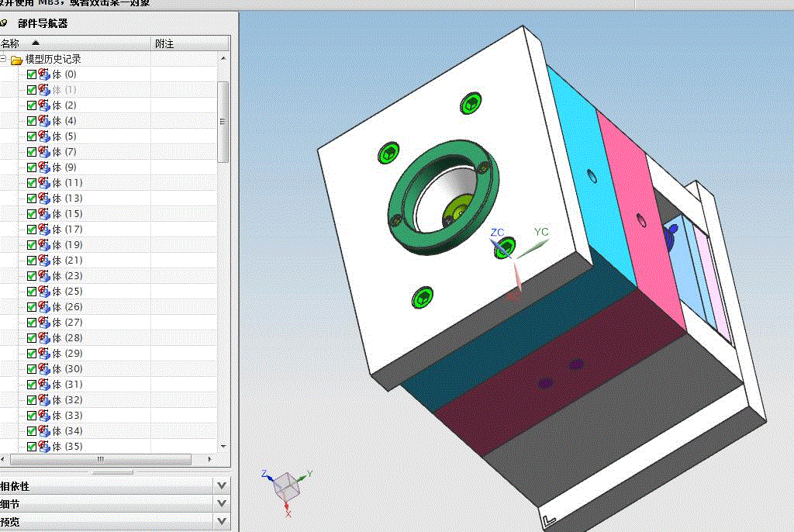Toggle the checkbox for 体 (19)

pos(31,245)
